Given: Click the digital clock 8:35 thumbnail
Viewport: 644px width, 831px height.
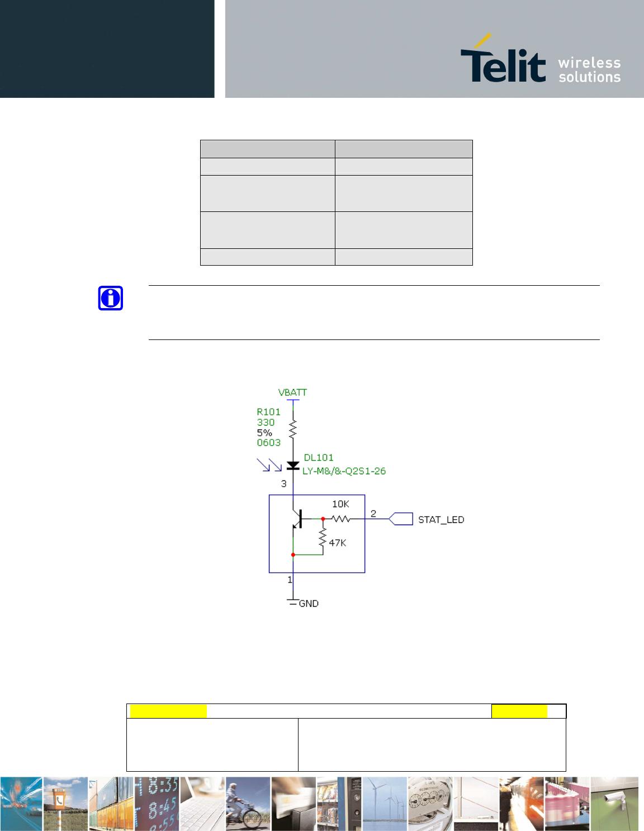Looking at the screenshot, I should (157, 804).
